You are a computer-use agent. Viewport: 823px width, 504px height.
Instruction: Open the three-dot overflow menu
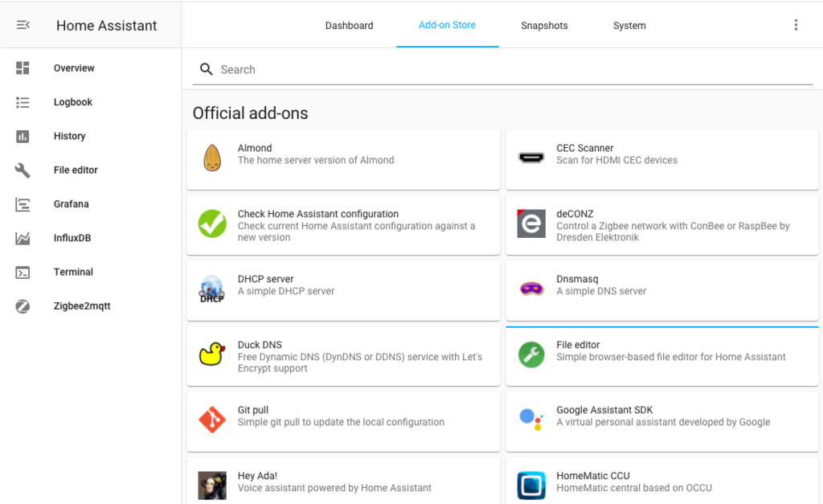[x=796, y=25]
